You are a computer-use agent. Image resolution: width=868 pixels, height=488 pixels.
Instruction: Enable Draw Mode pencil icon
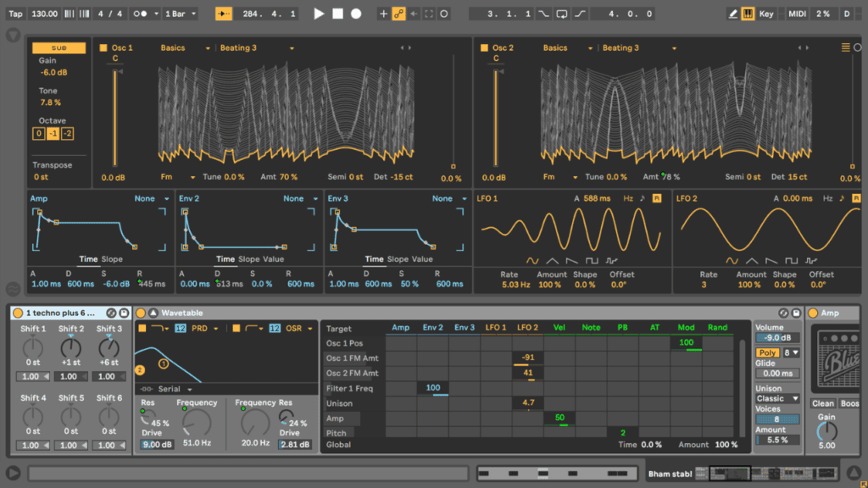tap(733, 14)
